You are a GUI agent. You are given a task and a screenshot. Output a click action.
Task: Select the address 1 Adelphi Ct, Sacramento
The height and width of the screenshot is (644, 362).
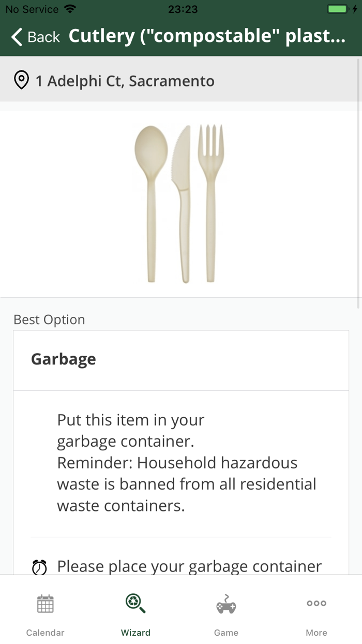pyautogui.click(x=124, y=80)
